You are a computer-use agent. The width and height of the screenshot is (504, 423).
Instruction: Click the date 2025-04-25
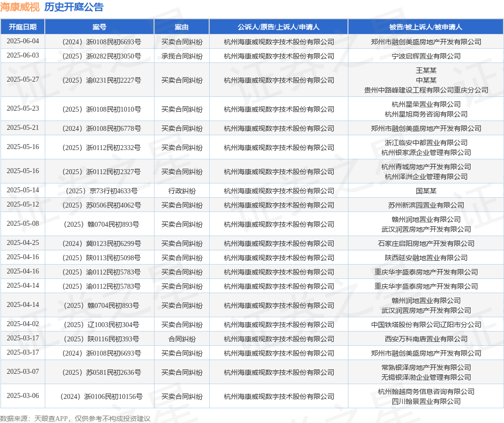click(23, 242)
